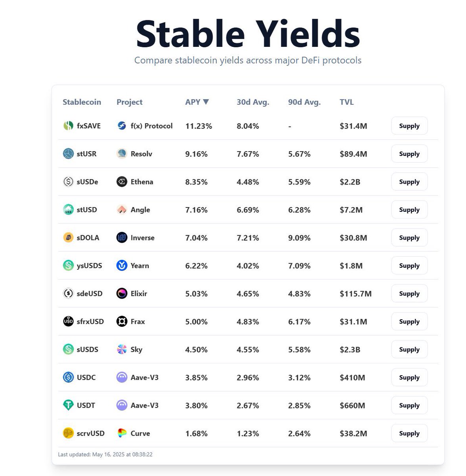Click the USDT Tether icon
466x476 pixels.
point(68,405)
